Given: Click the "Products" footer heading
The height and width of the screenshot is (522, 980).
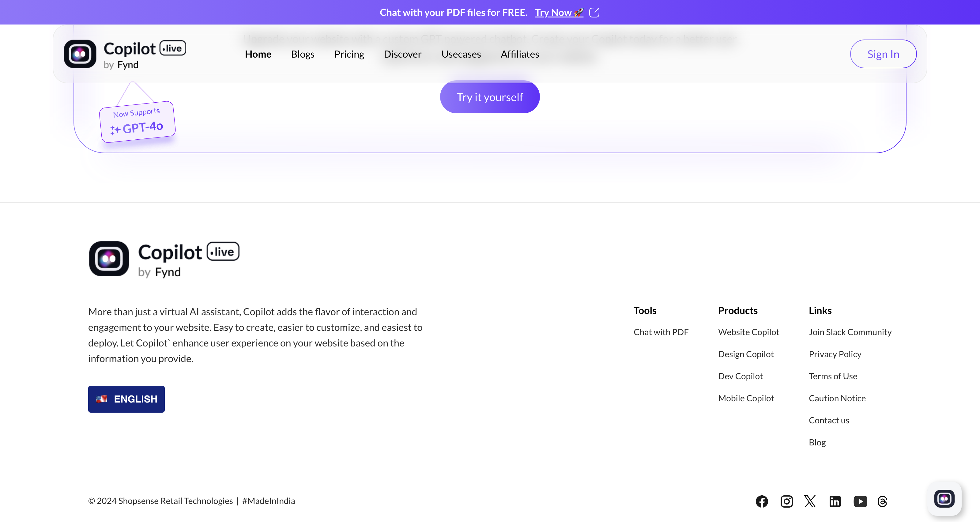Looking at the screenshot, I should pyautogui.click(x=738, y=310).
